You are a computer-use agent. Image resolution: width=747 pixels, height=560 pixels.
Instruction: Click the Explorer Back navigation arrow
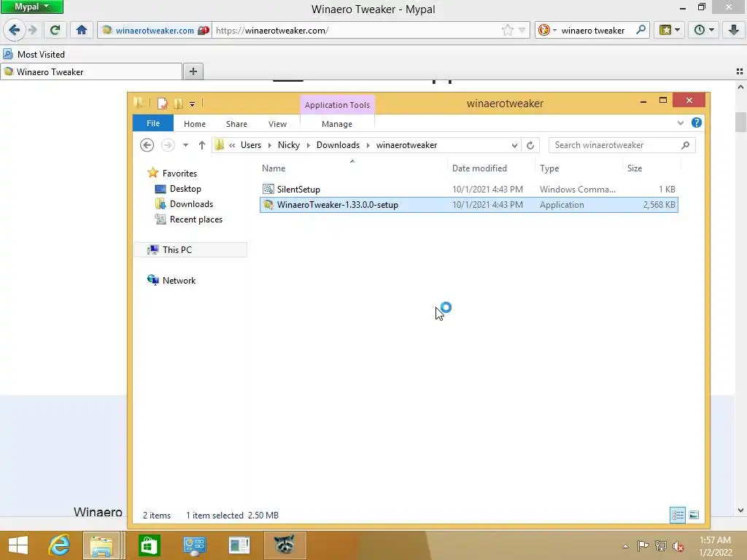(147, 145)
